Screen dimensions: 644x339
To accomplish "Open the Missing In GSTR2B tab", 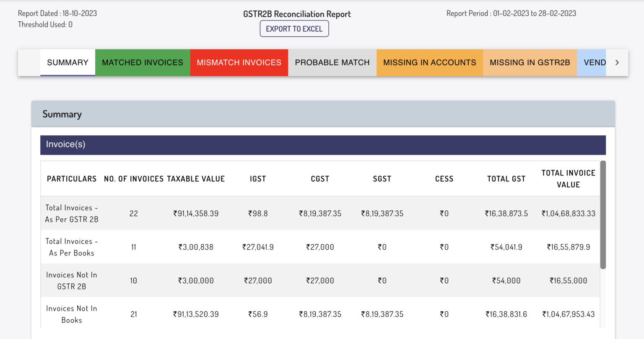I will coord(530,62).
